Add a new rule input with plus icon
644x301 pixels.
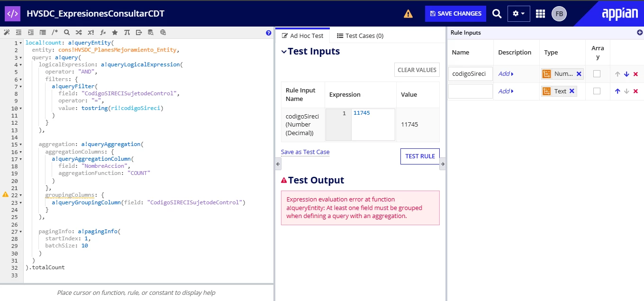click(x=640, y=33)
